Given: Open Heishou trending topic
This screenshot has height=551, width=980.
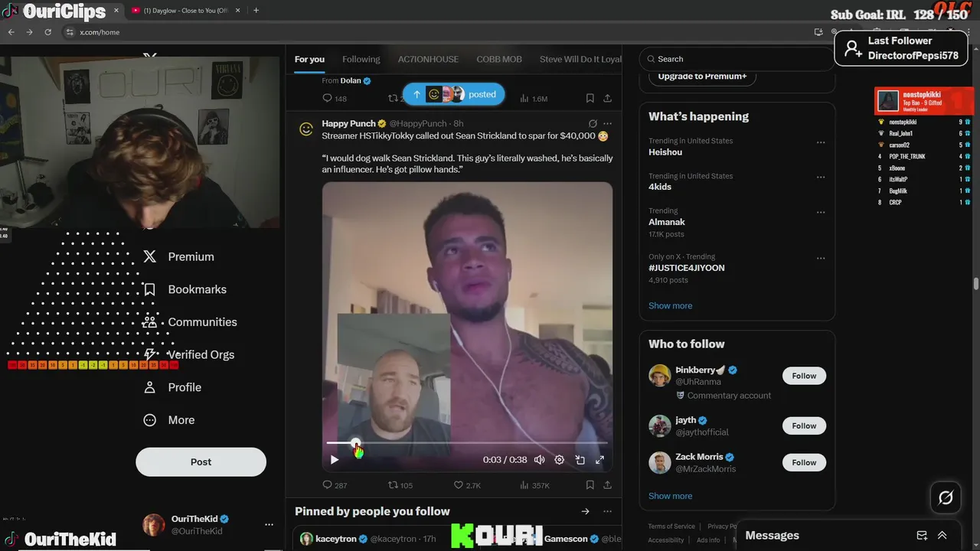Looking at the screenshot, I should 665,152.
